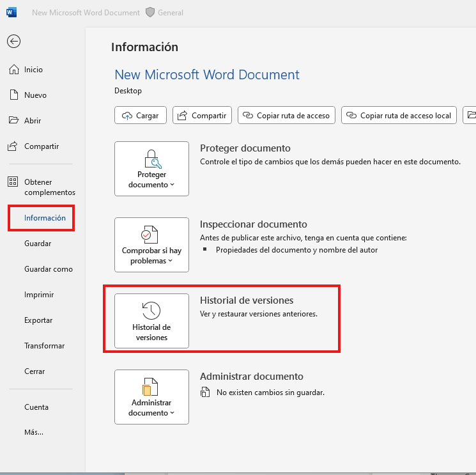The height and width of the screenshot is (475, 476).
Task: Expand Administrar documento dropdown chevron
Action: coord(172,413)
